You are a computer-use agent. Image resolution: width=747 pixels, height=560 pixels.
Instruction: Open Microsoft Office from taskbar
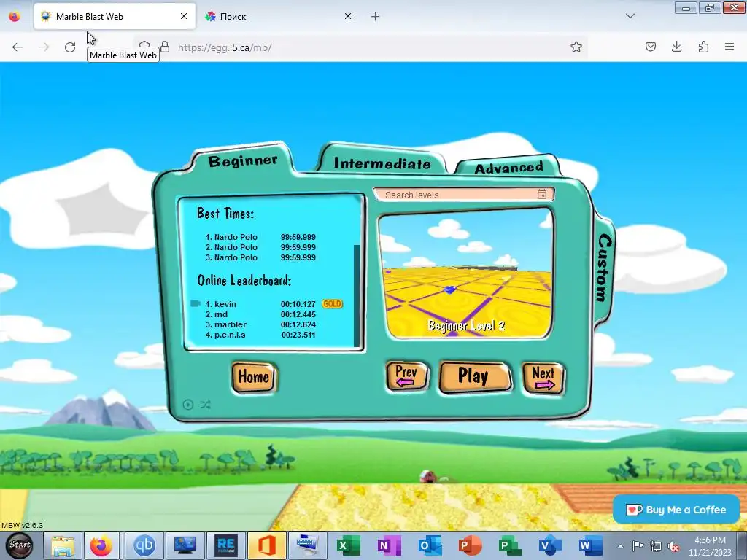click(x=267, y=545)
